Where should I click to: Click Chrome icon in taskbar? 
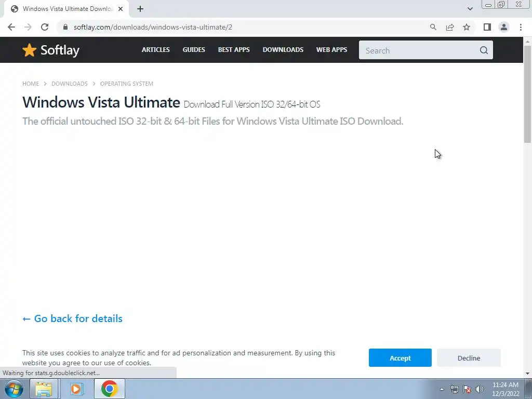(x=109, y=389)
